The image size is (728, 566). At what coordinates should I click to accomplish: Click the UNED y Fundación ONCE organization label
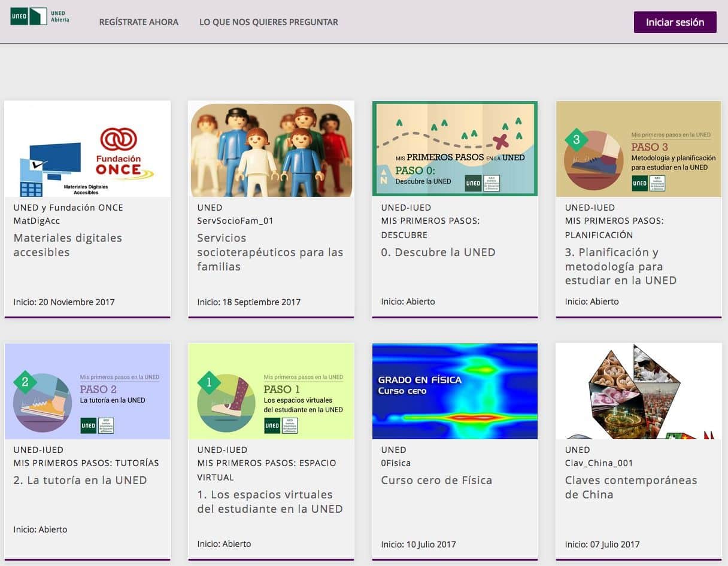tap(68, 208)
